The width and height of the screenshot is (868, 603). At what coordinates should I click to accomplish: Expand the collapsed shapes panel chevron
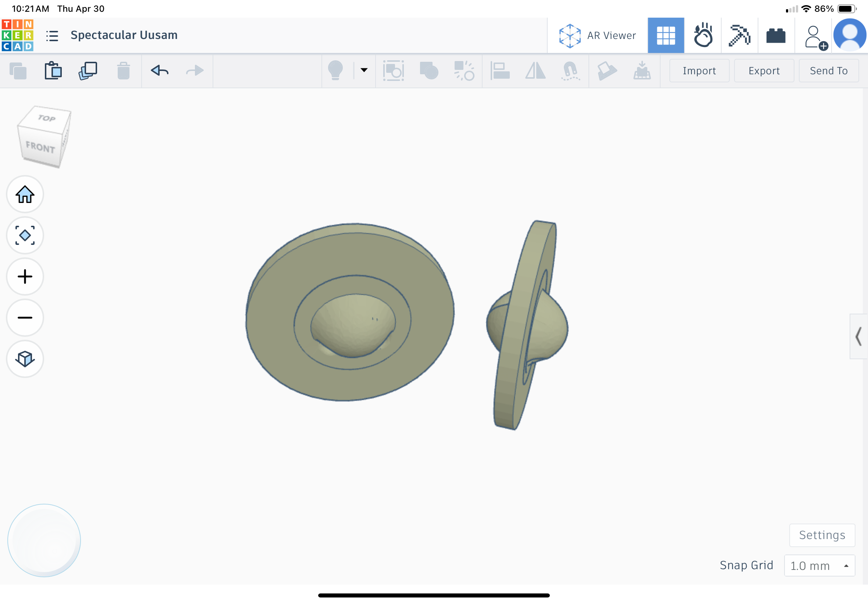(858, 336)
